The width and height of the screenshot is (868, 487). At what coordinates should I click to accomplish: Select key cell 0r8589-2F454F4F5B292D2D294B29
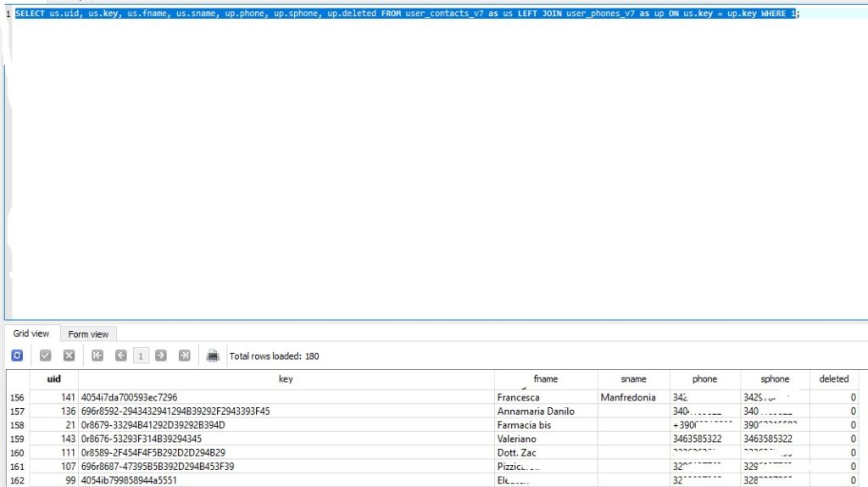coord(287,453)
